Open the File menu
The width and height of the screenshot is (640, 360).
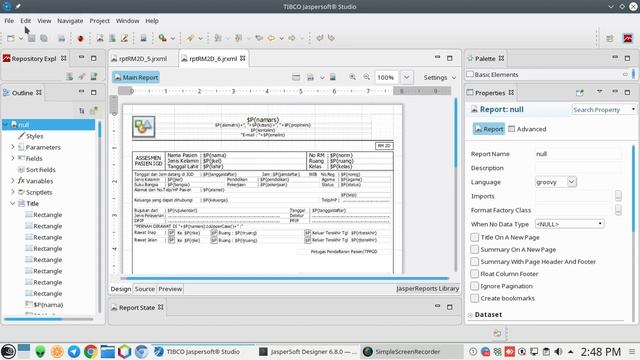(x=9, y=21)
